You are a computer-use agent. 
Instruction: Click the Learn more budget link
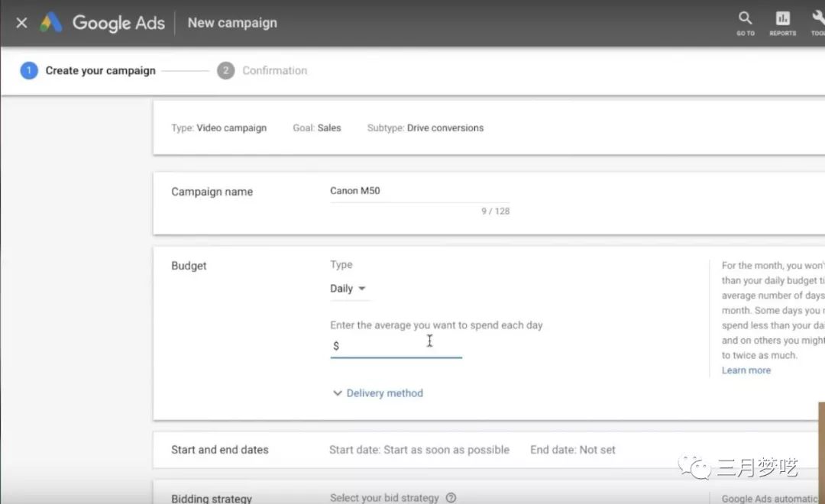click(746, 370)
